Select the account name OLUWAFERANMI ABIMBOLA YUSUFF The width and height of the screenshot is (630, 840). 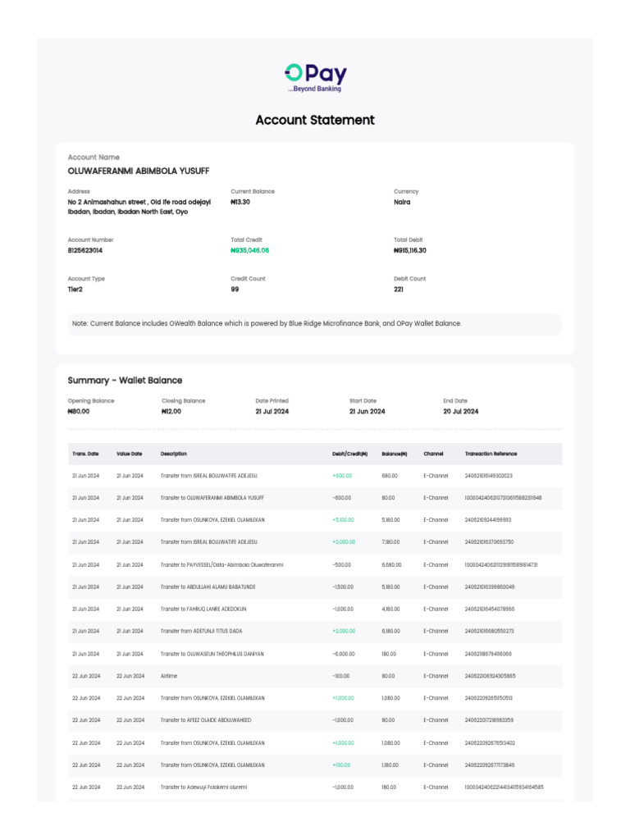138,171
